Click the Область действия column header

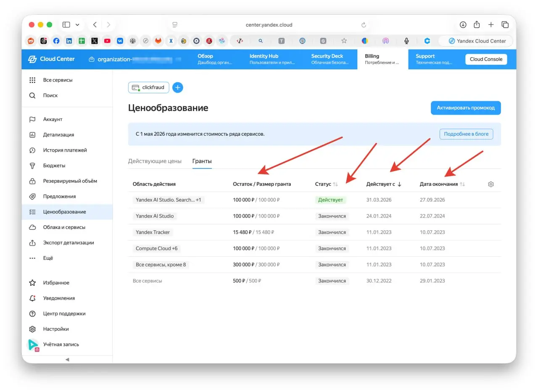click(154, 184)
